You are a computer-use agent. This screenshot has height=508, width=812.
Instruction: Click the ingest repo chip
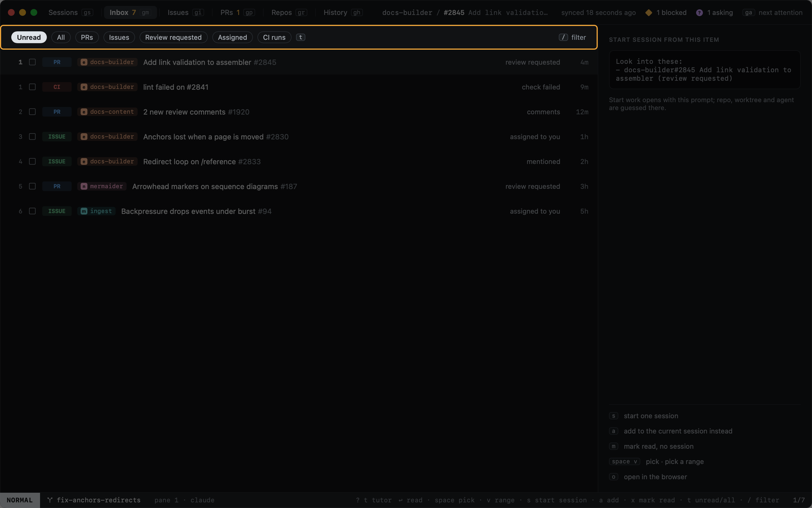96,211
